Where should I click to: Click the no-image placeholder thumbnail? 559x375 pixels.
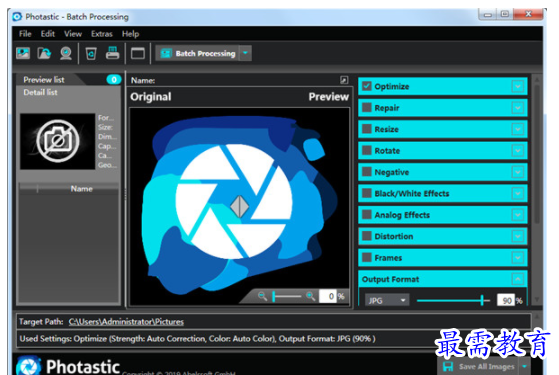[57, 142]
